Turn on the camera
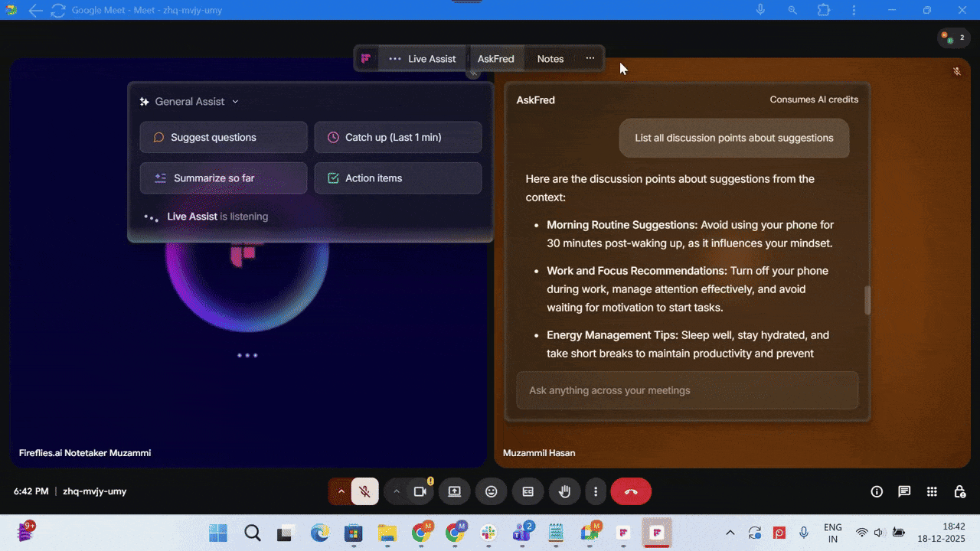 point(418,491)
